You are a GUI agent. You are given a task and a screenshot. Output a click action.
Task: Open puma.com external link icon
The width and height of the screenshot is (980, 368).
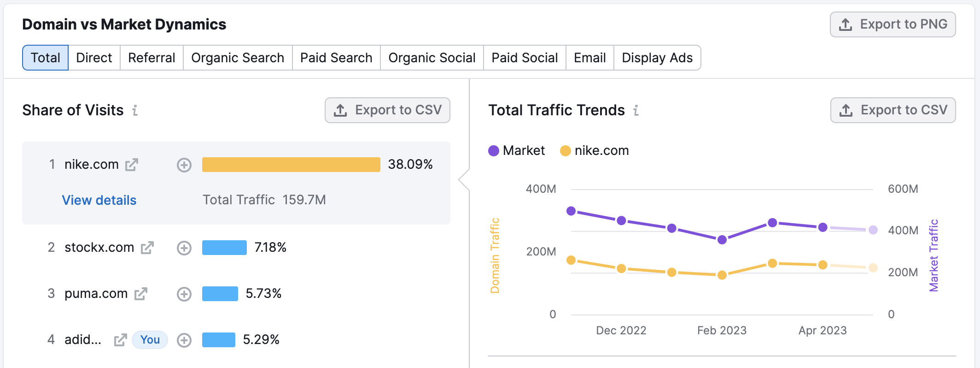point(141,294)
